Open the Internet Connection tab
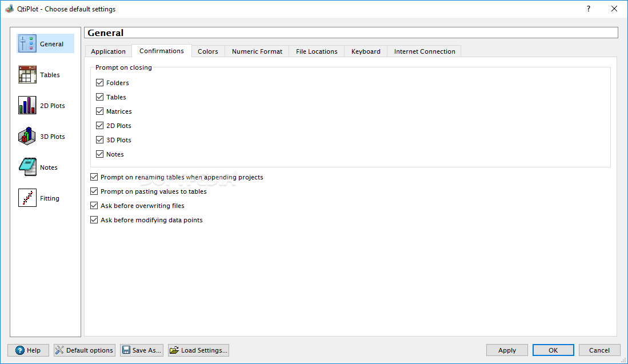 pos(425,51)
